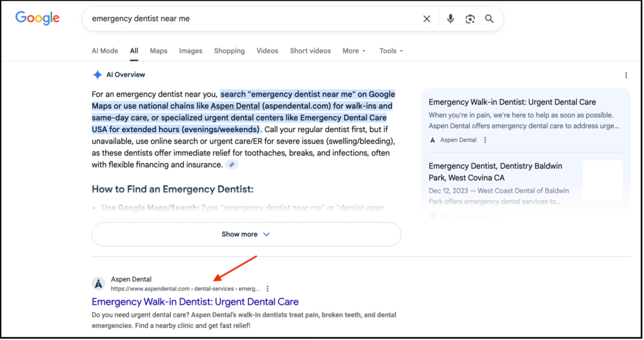Open the Videos tab

[267, 51]
